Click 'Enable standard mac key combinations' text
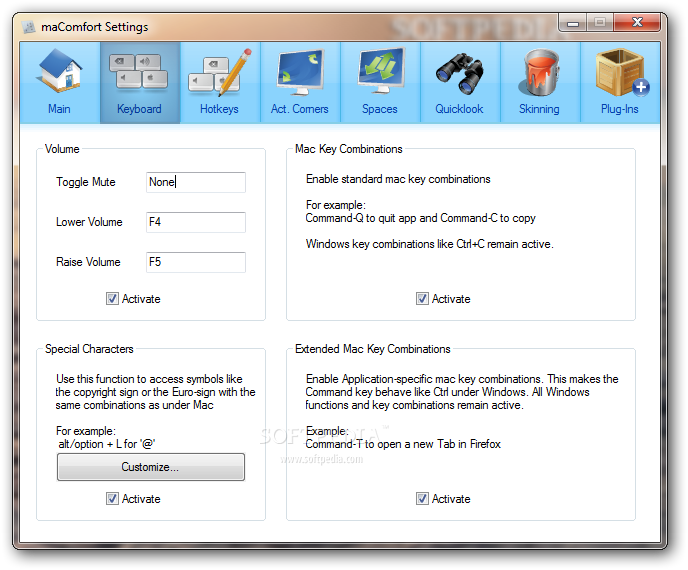This screenshot has width=688, height=570. (x=398, y=179)
